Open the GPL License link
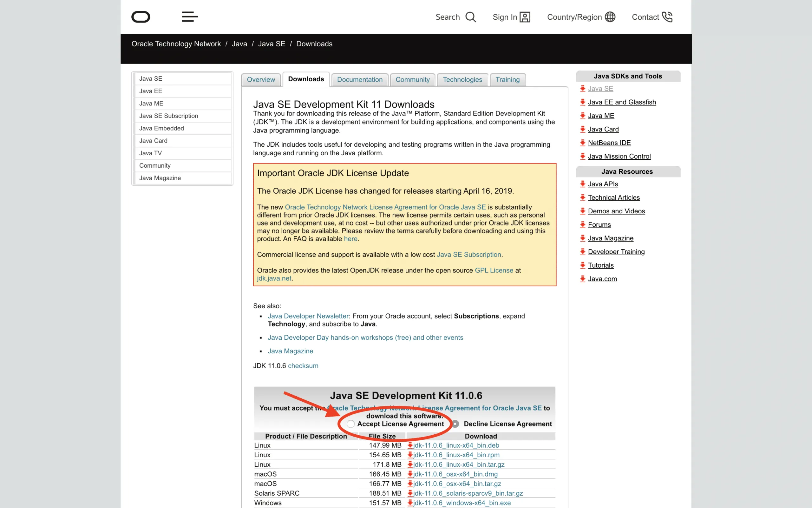 point(494,271)
